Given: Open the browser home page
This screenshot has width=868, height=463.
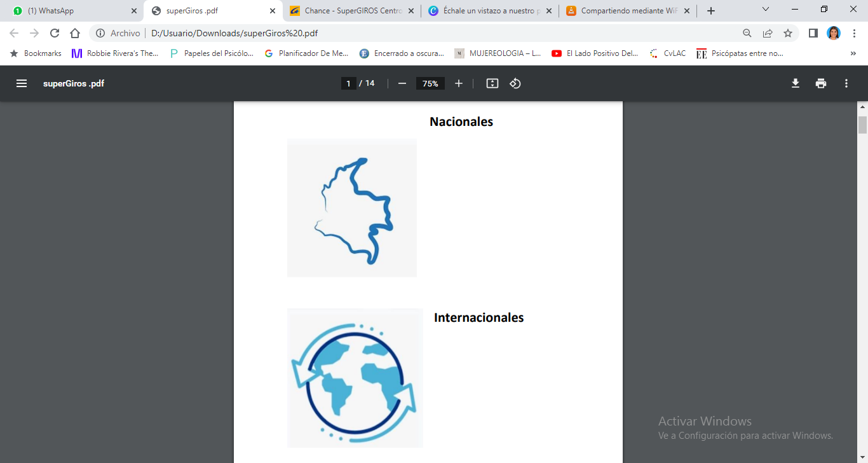Looking at the screenshot, I should point(75,33).
